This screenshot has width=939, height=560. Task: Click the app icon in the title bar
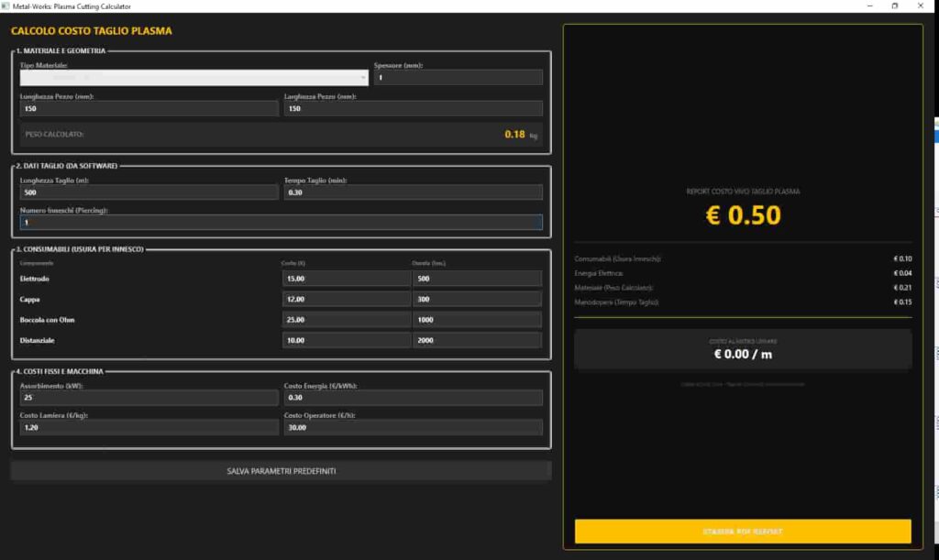tap(6, 6)
